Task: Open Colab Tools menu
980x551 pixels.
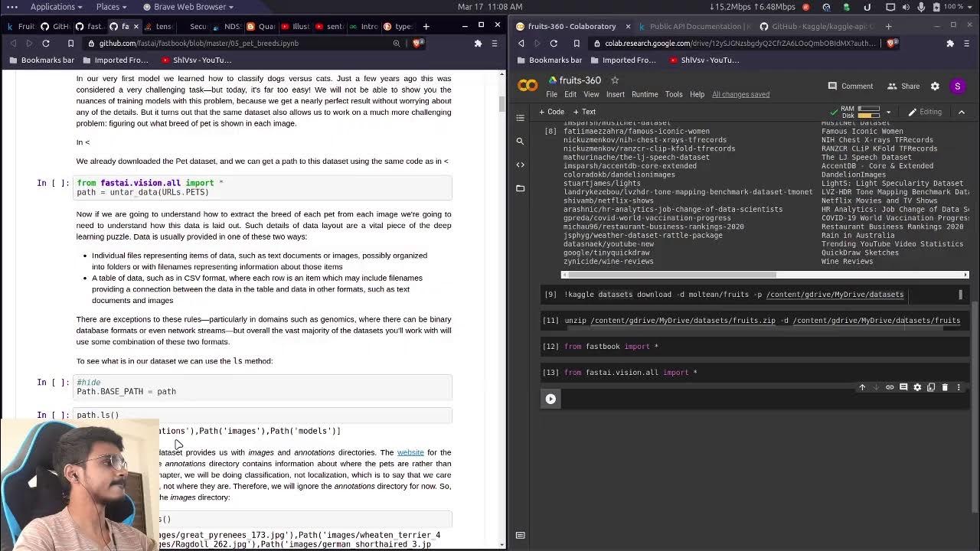Action: [x=674, y=94]
